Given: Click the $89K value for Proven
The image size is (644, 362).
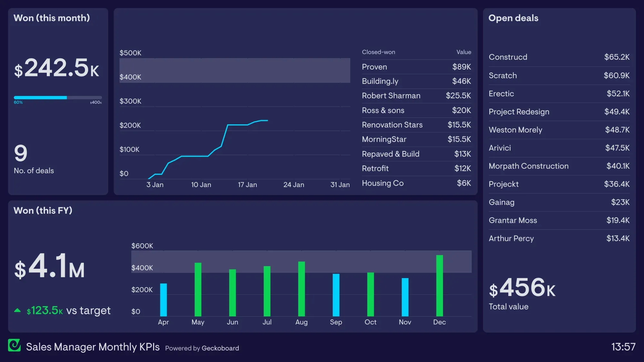Looking at the screenshot, I should pyautogui.click(x=461, y=67).
